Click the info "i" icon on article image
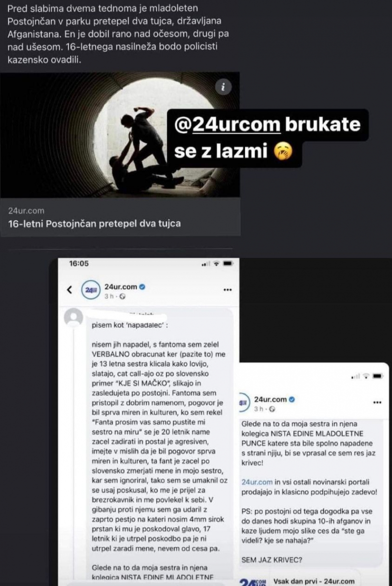 [224, 87]
